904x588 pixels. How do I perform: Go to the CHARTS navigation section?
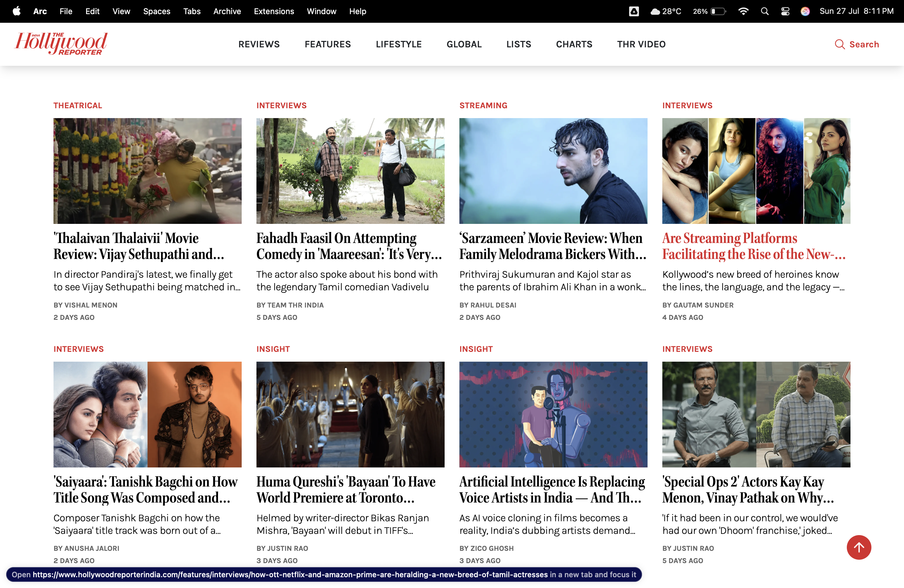574,45
